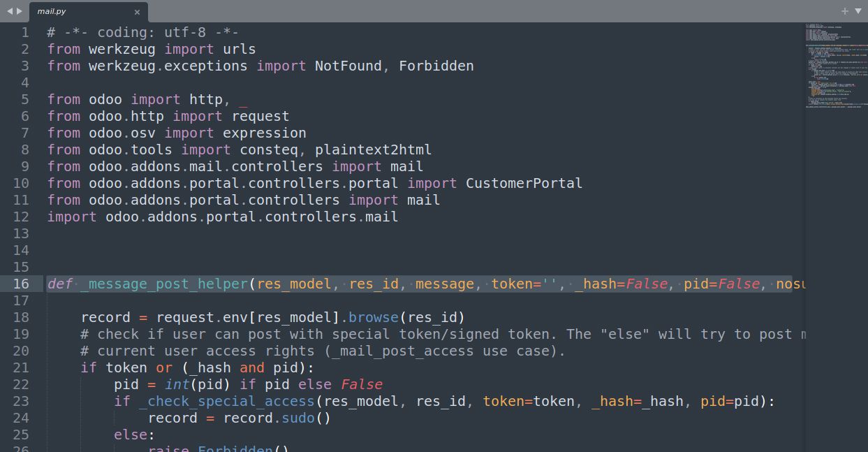The image size is (868, 452).
Task: Click line number 16 in gutter
Action: click(21, 284)
